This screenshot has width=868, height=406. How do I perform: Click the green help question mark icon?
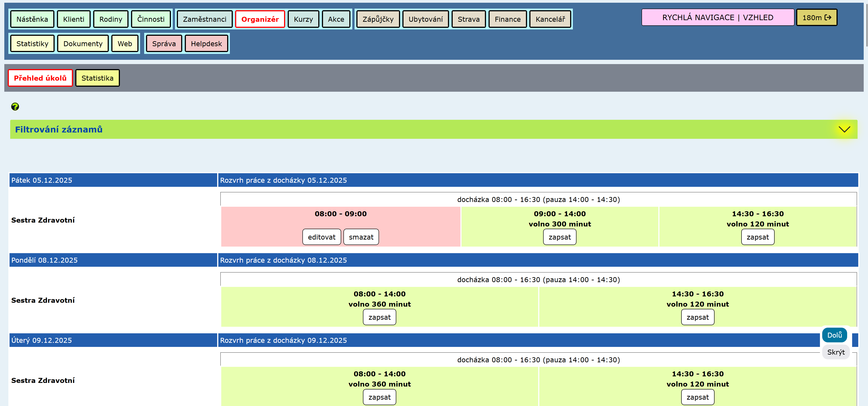(x=15, y=107)
